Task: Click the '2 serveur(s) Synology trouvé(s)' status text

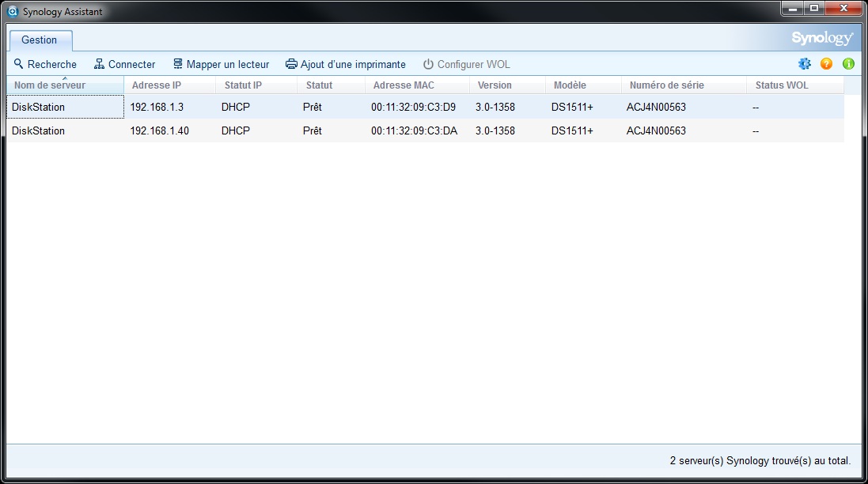Action: [760, 460]
